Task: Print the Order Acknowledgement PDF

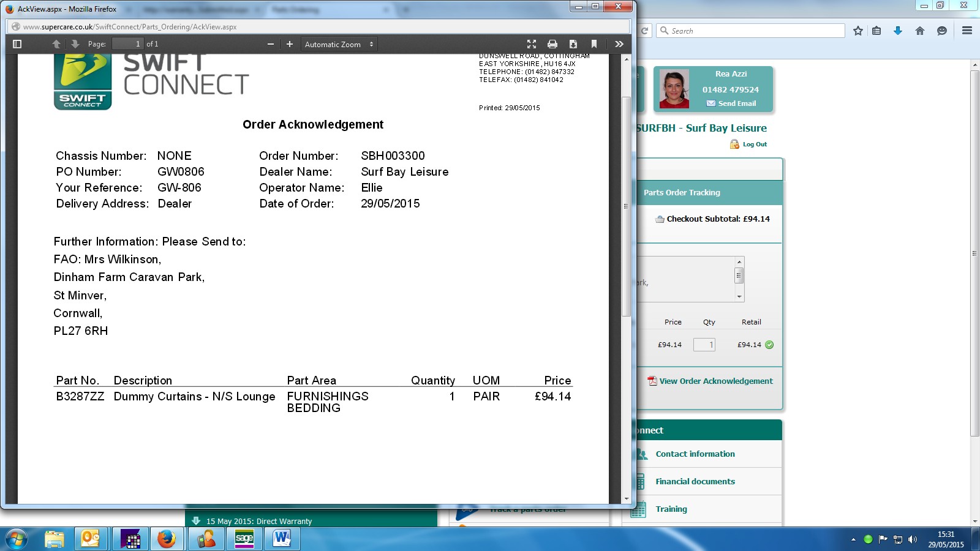Action: 552,44
